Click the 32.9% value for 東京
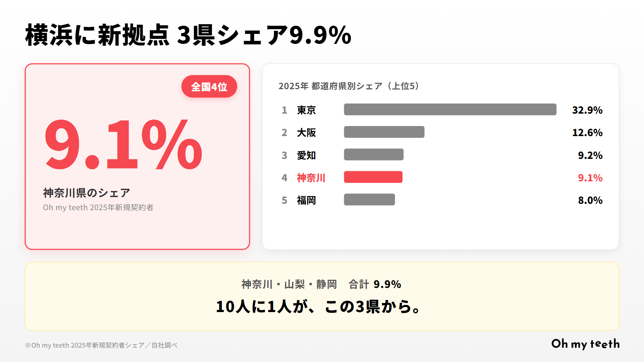This screenshot has height=362, width=644. 587,110
